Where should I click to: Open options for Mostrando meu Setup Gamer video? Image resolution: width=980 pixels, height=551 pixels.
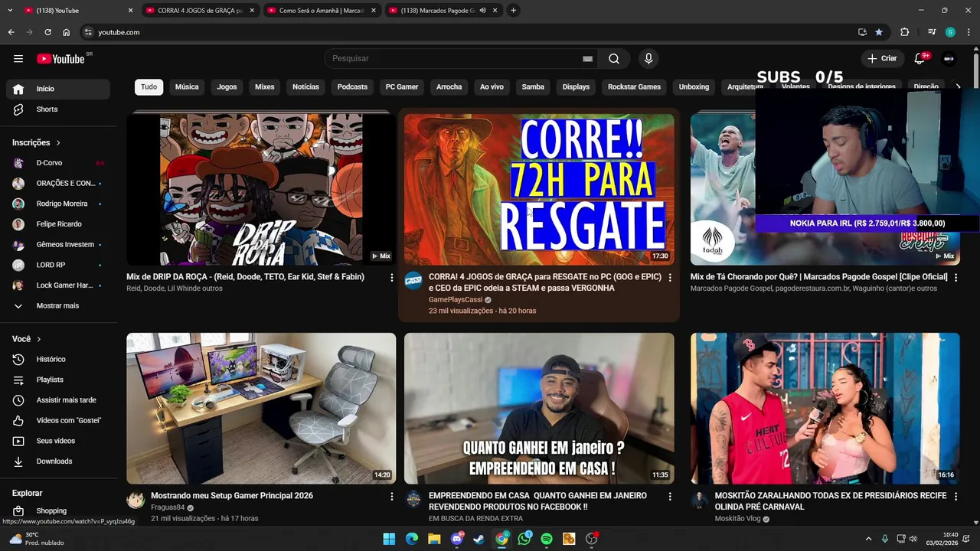(x=392, y=497)
